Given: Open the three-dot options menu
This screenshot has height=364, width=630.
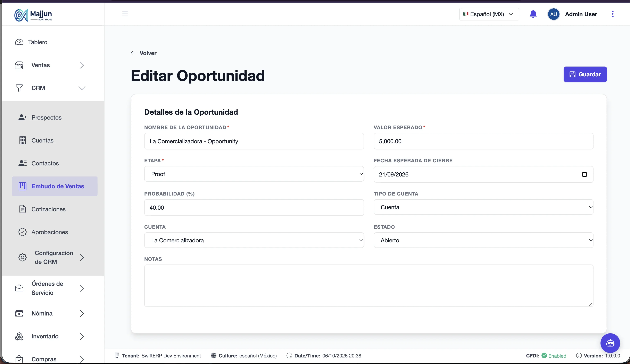Looking at the screenshot, I should click(x=613, y=14).
